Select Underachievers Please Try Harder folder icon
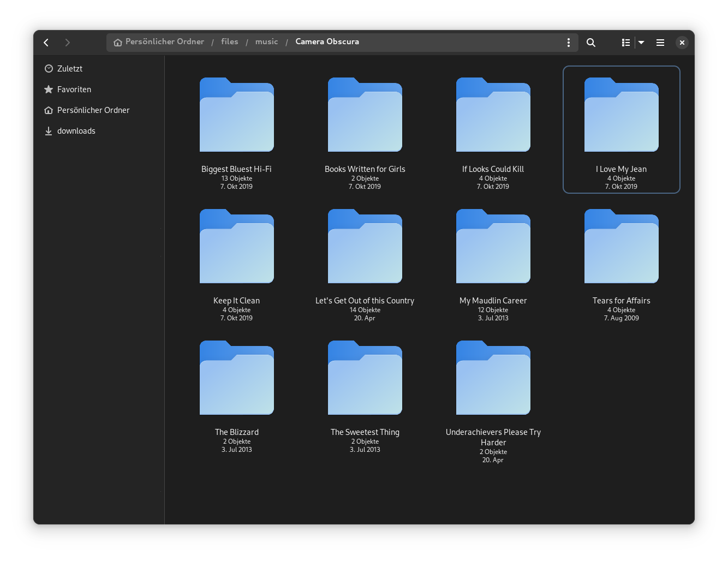Image resolution: width=728 pixels, height=561 pixels. click(493, 378)
